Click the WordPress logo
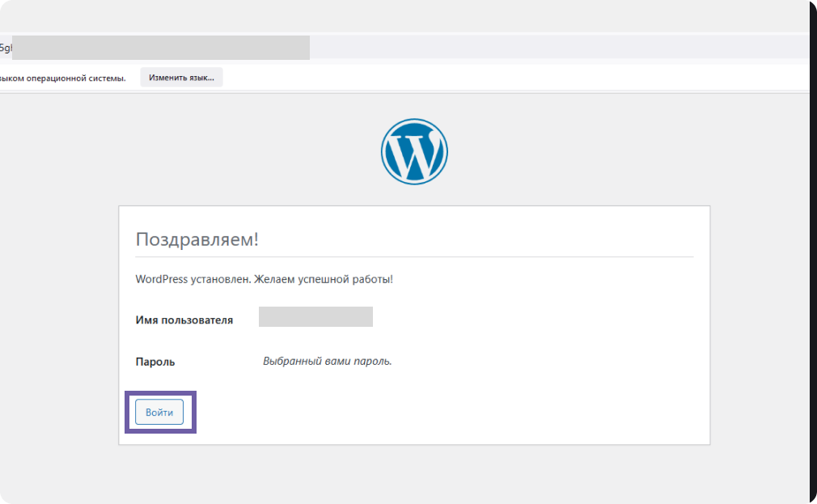The width and height of the screenshot is (817, 504). coord(413,152)
